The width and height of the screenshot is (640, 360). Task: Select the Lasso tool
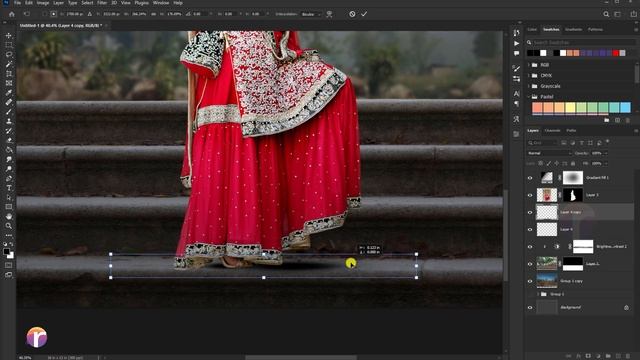[x=9, y=54]
